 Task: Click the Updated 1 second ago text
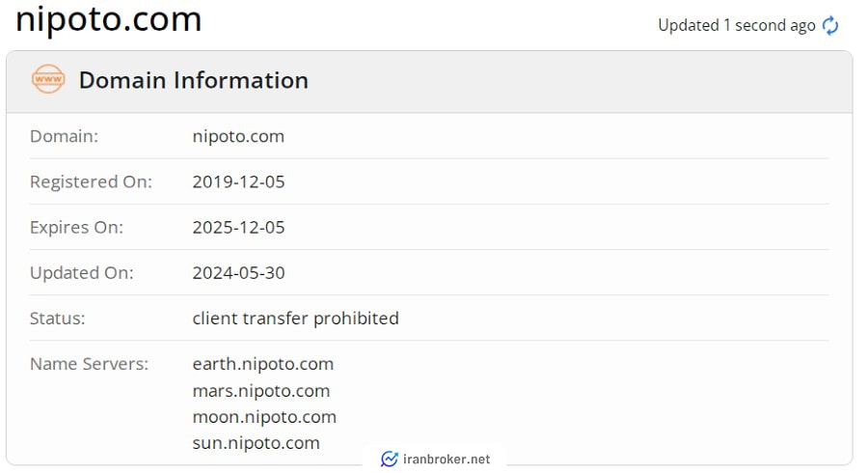[736, 25]
